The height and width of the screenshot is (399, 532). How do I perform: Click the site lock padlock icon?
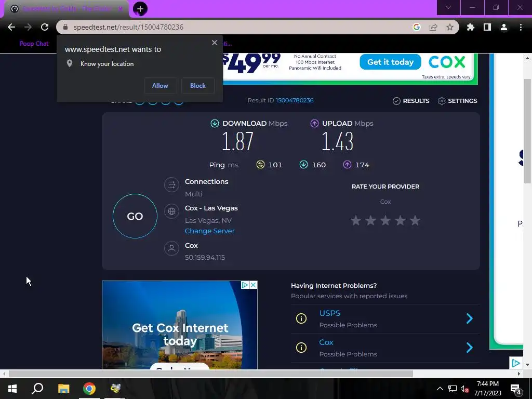[x=66, y=27]
